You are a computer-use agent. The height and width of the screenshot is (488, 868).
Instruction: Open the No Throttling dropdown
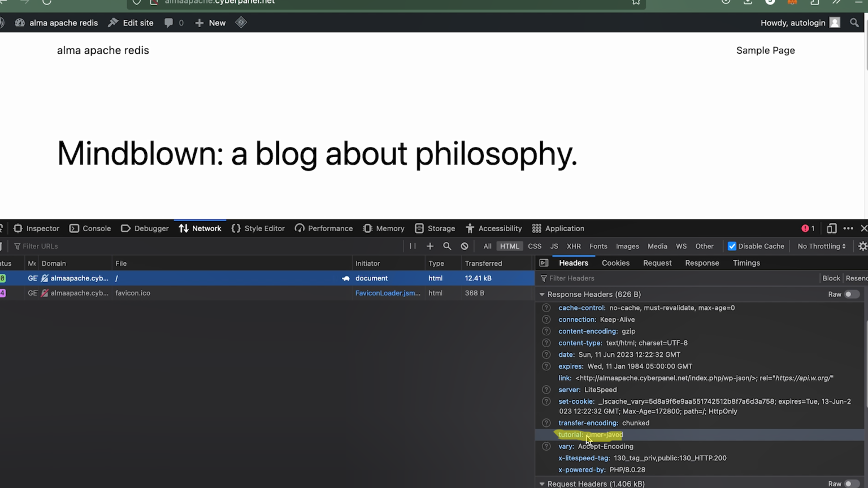point(821,246)
